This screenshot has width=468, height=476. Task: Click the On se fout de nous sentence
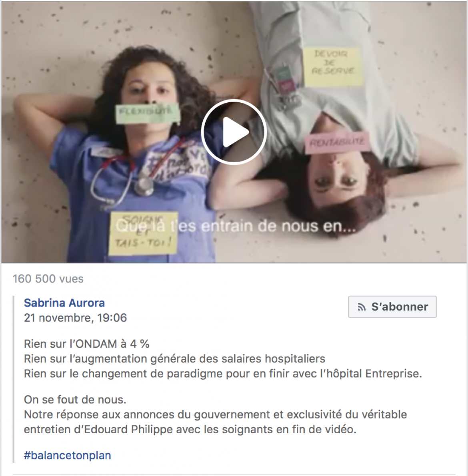(75, 400)
